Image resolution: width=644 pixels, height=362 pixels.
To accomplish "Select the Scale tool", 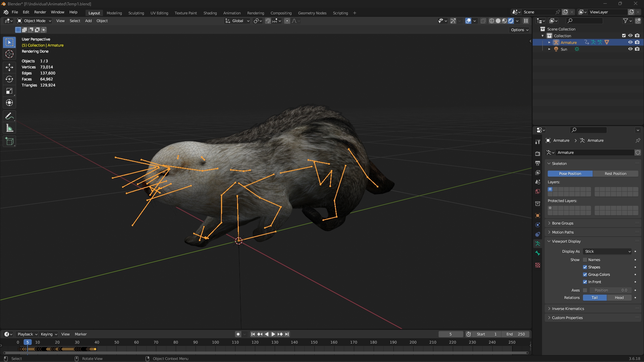I will click(x=9, y=91).
